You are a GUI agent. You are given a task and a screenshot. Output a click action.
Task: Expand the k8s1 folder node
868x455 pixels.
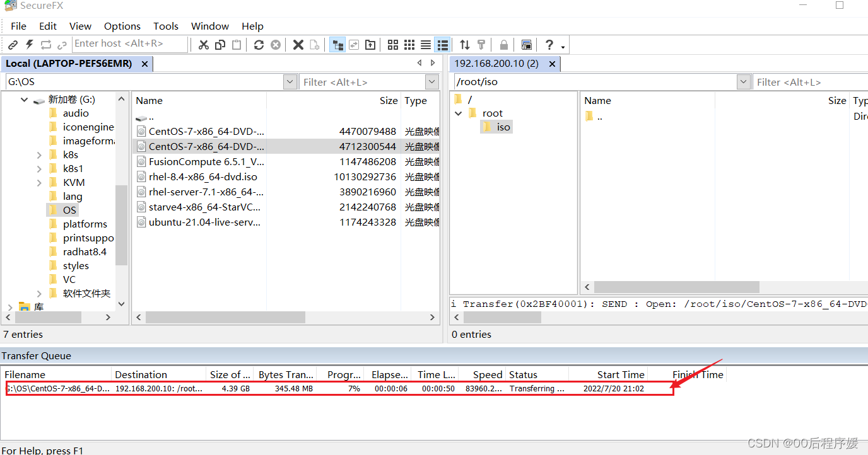tap(39, 169)
